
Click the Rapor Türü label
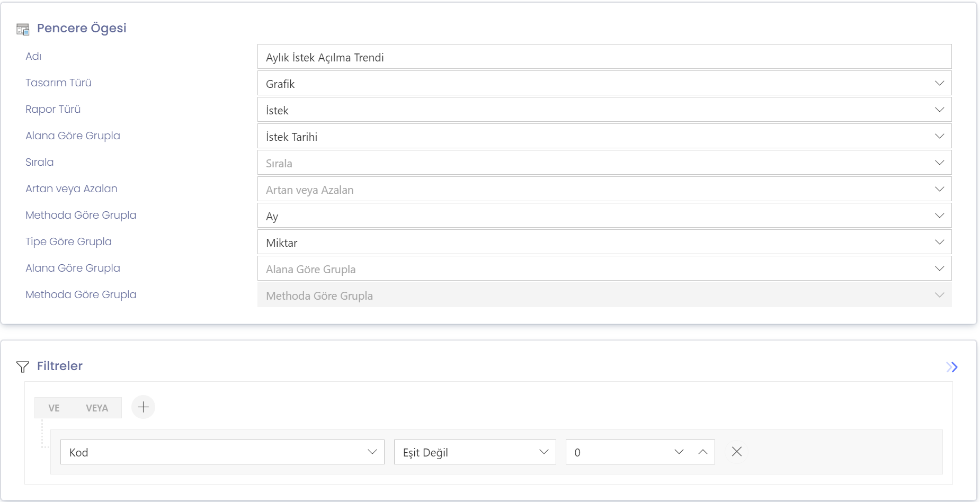tap(53, 109)
